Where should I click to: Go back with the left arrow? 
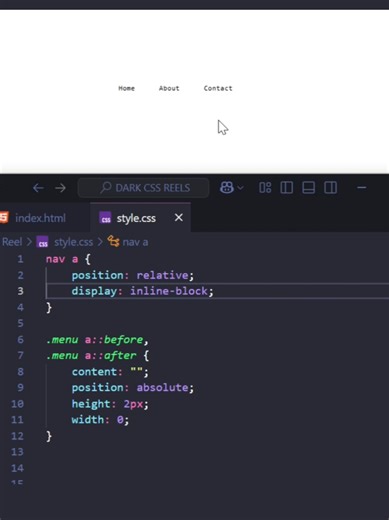[38, 188]
